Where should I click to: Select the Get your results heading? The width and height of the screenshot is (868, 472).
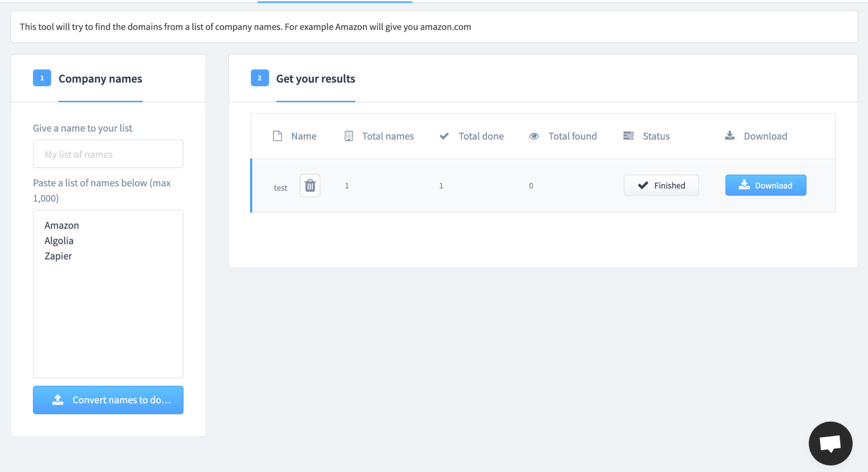(316, 79)
